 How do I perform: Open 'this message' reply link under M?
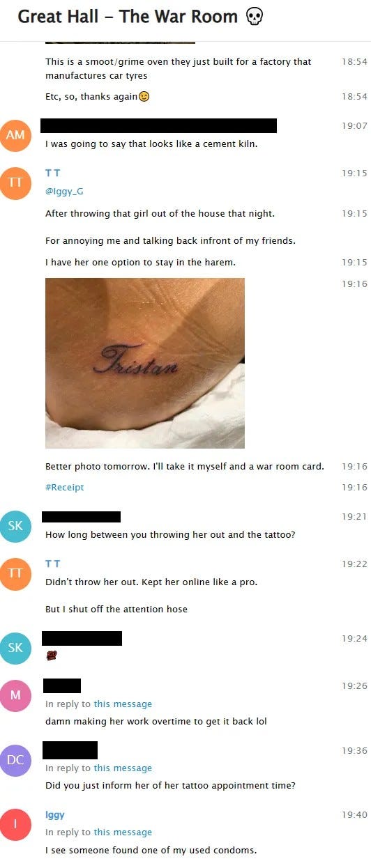coord(123,704)
